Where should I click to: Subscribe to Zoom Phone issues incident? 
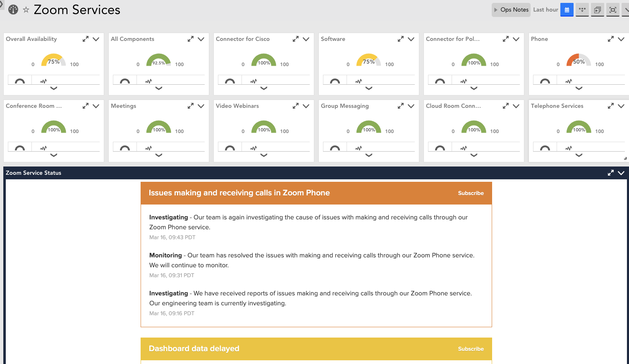click(471, 193)
